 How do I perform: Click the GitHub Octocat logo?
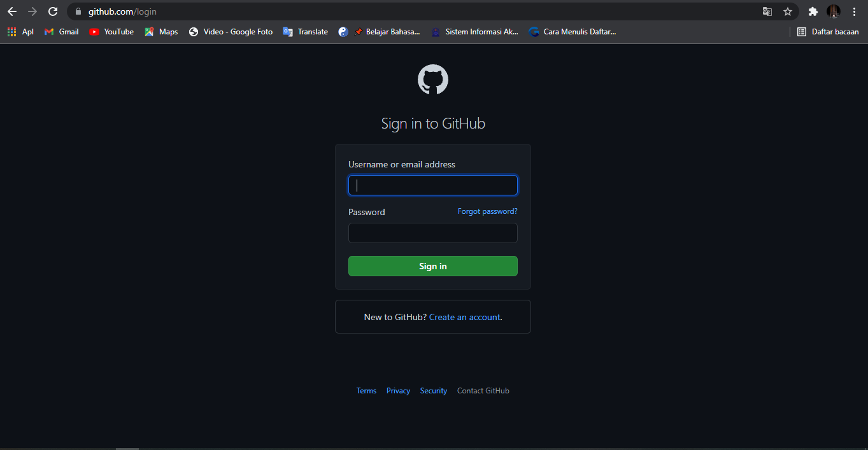coord(433,80)
